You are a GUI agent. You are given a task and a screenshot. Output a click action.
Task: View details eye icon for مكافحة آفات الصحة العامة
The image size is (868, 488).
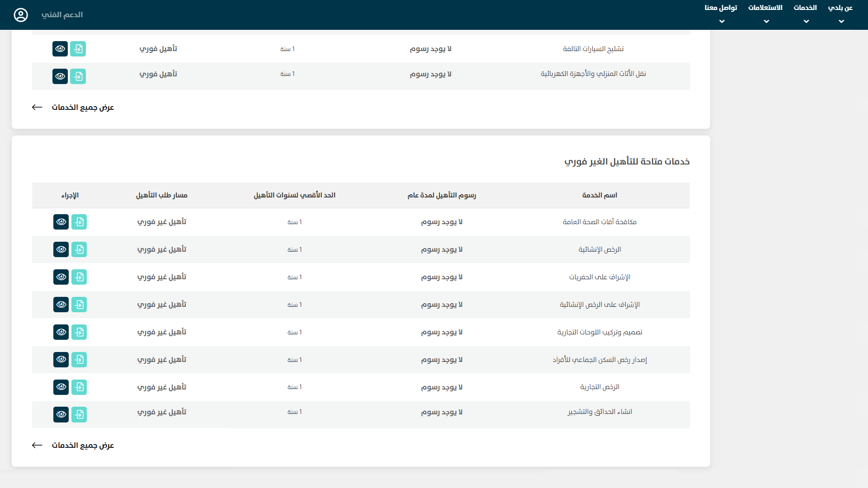(61, 222)
